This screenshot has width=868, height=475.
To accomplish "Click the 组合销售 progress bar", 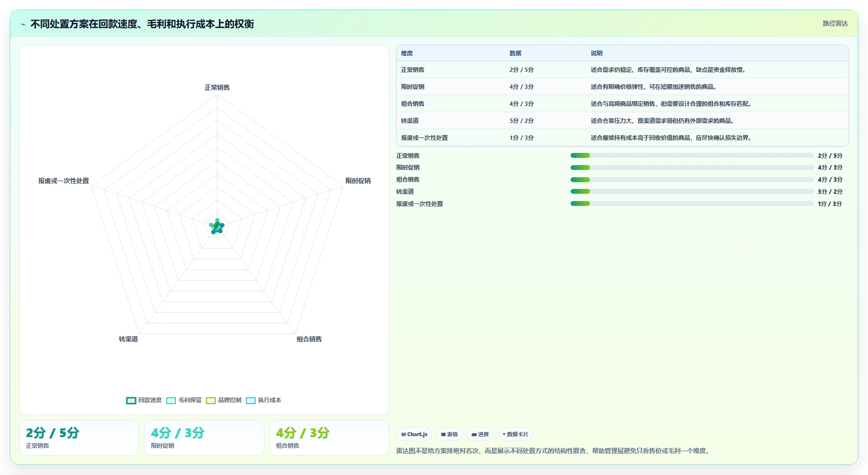I will pyautogui.click(x=692, y=180).
